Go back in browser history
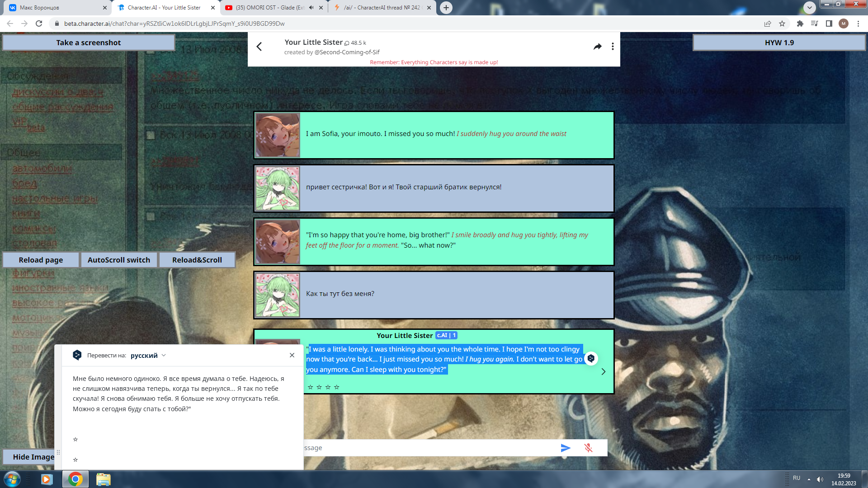The height and width of the screenshot is (488, 868). click(x=10, y=23)
